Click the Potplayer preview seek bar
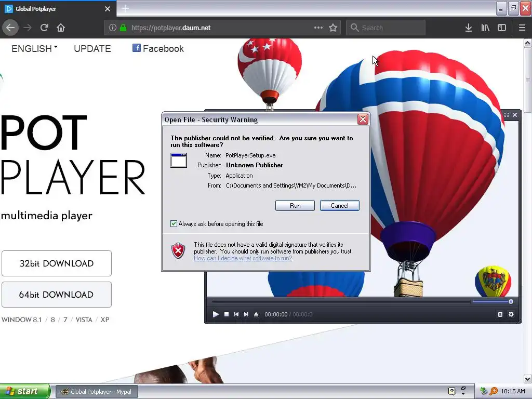Viewport: 532px width, 399px height. (x=340, y=301)
